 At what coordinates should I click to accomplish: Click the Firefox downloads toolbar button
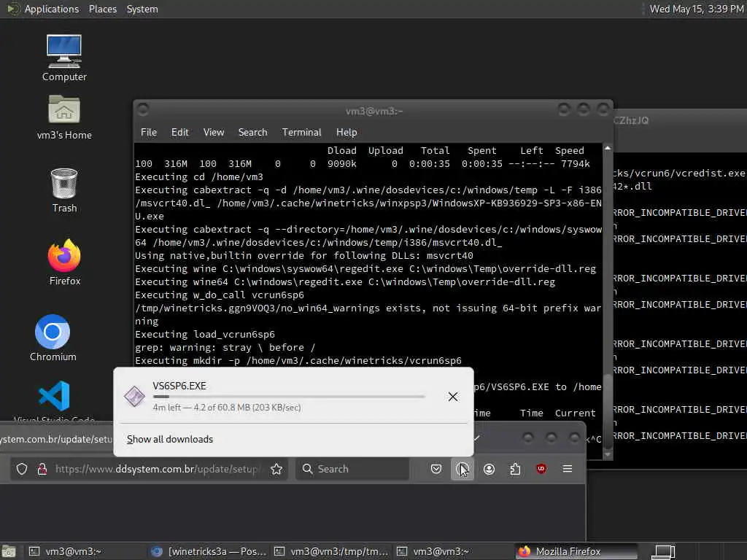point(462,469)
